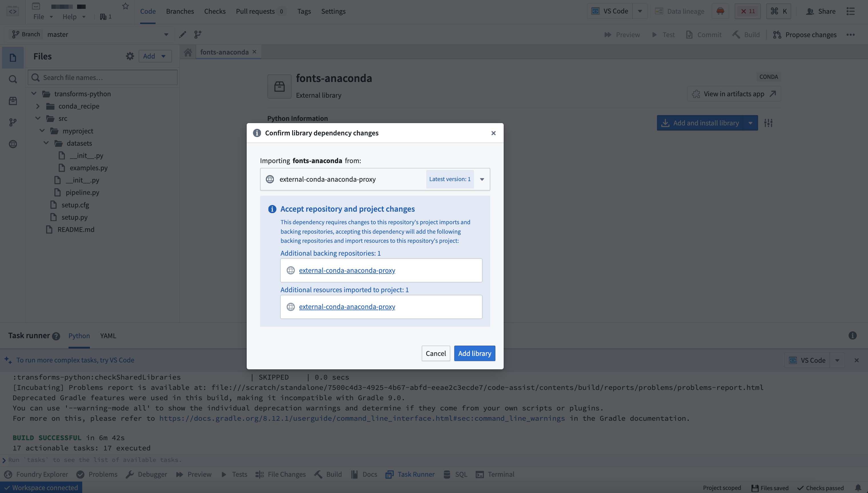
Task: Close the Confirm library dependency dialog
Action: [x=493, y=133]
